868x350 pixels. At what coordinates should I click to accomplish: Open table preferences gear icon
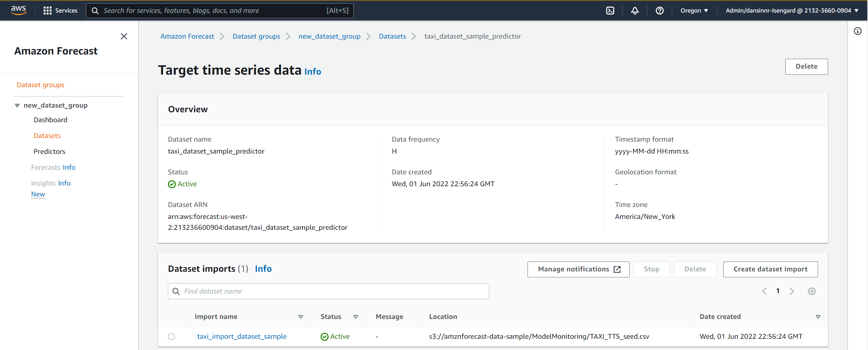[811, 291]
